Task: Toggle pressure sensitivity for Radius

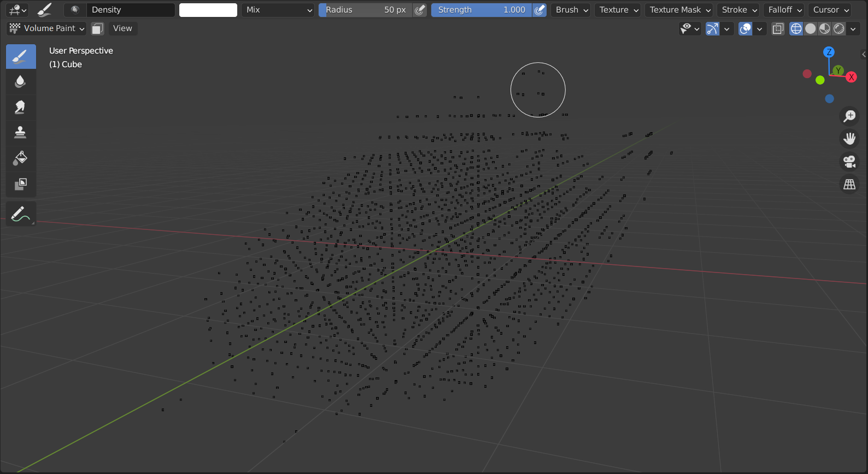Action: tap(420, 10)
